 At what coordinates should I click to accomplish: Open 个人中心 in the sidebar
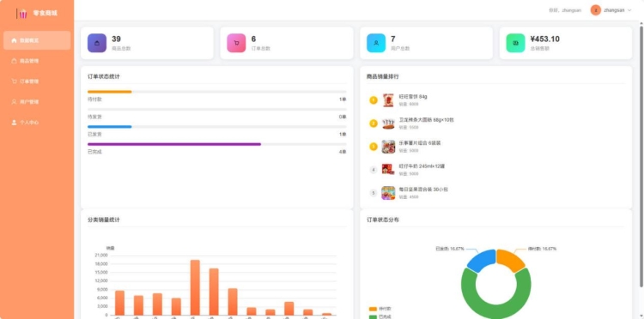(37, 122)
